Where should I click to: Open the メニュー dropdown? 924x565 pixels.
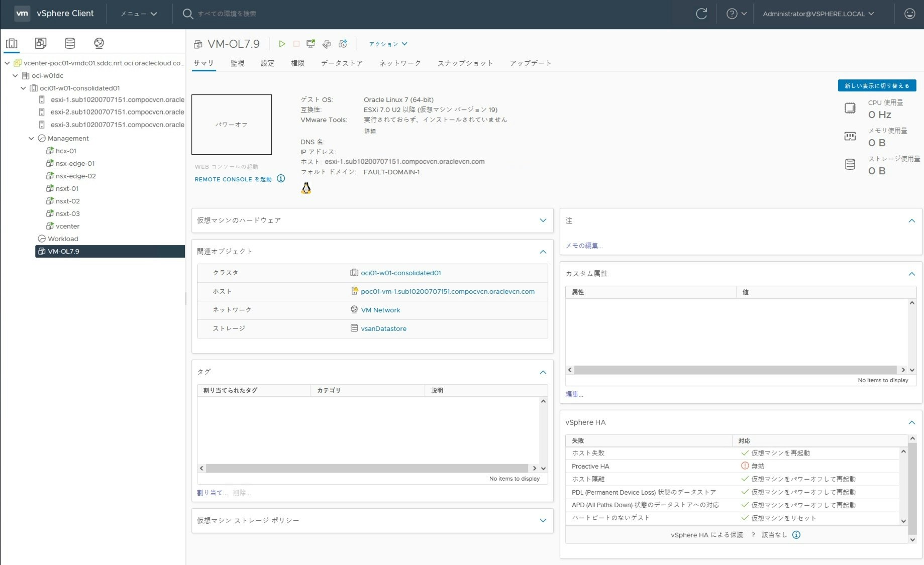click(139, 14)
